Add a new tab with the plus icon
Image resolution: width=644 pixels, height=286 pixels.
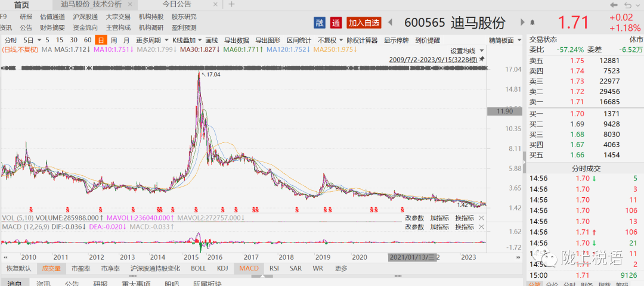pos(231,5)
